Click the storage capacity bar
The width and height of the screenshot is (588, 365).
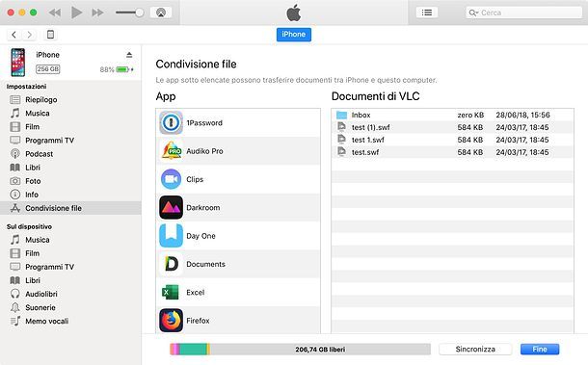pos(300,349)
